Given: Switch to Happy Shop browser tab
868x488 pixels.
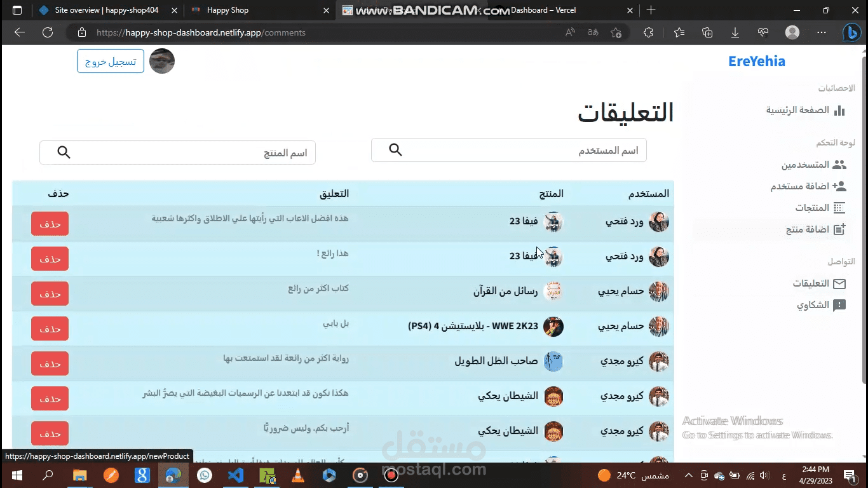Looking at the screenshot, I should coord(261,10).
